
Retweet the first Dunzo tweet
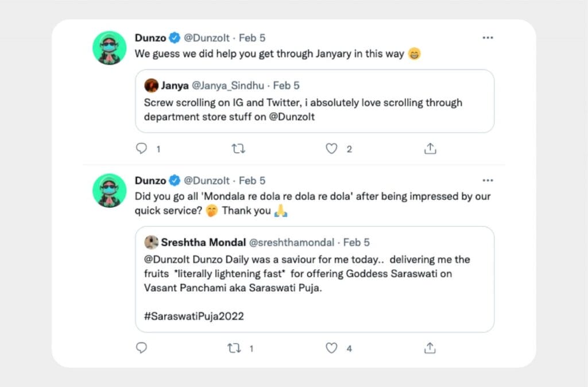point(238,149)
